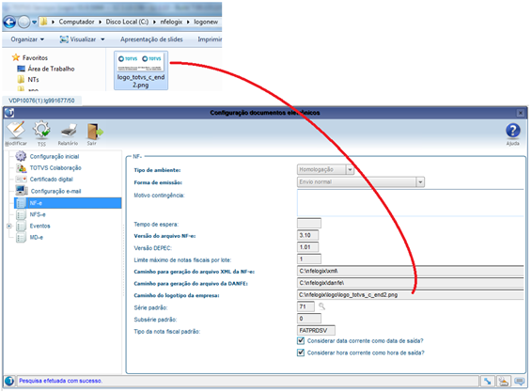Click the Área de Trabalho desktop icon

tap(21, 69)
